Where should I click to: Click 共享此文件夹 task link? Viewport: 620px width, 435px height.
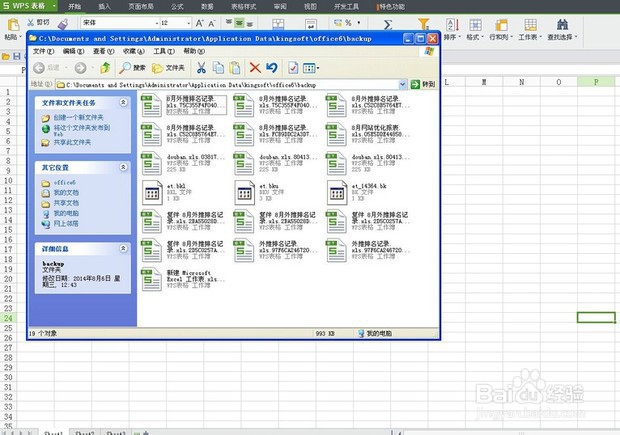66,142
